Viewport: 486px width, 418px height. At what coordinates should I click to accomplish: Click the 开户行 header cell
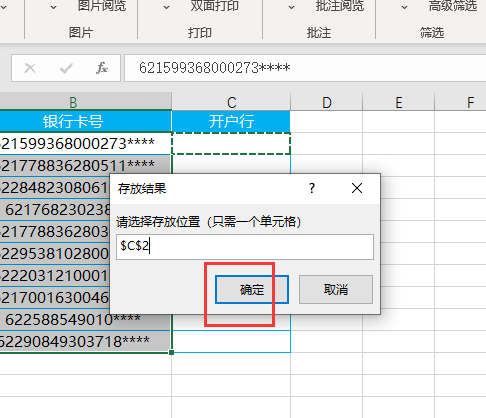click(231, 121)
